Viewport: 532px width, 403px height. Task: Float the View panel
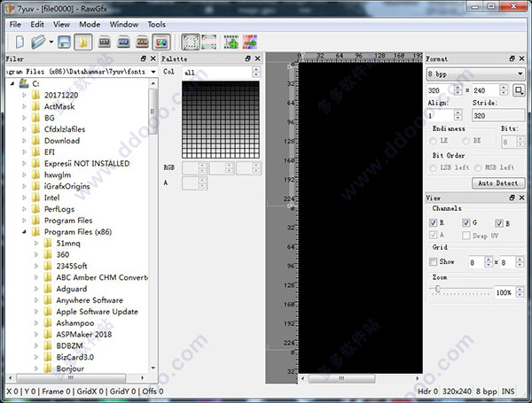tap(512, 198)
